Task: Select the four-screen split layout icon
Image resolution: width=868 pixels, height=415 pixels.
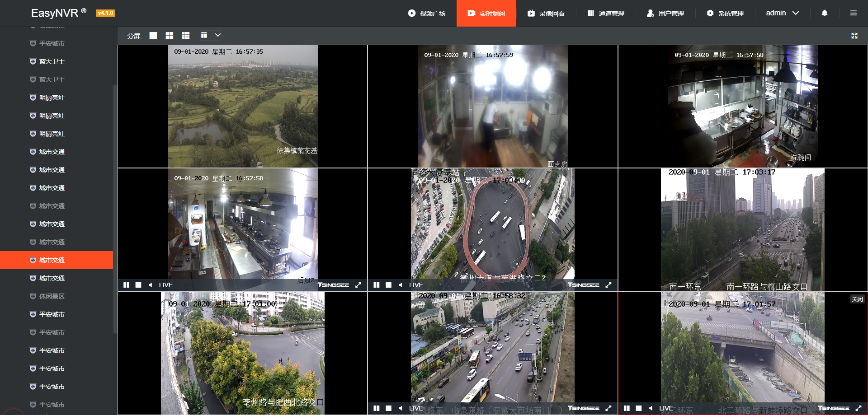Action: tap(170, 36)
